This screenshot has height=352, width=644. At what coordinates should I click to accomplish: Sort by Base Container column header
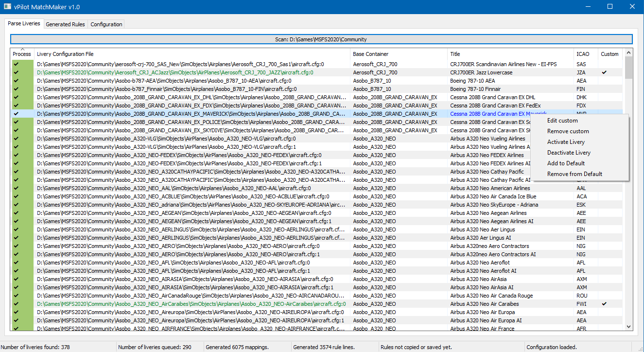pos(399,54)
